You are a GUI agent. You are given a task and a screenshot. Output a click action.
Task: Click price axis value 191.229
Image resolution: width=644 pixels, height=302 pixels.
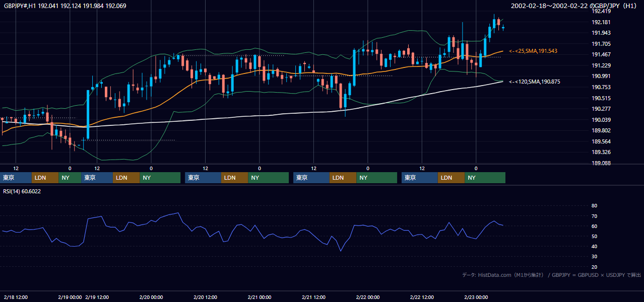[x=601, y=65]
